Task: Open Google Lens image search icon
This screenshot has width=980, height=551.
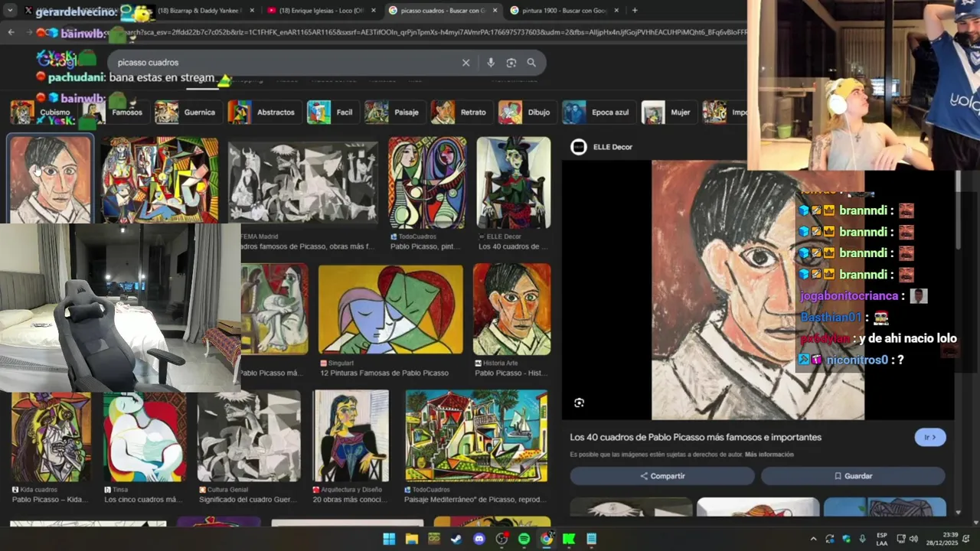Action: coord(511,63)
